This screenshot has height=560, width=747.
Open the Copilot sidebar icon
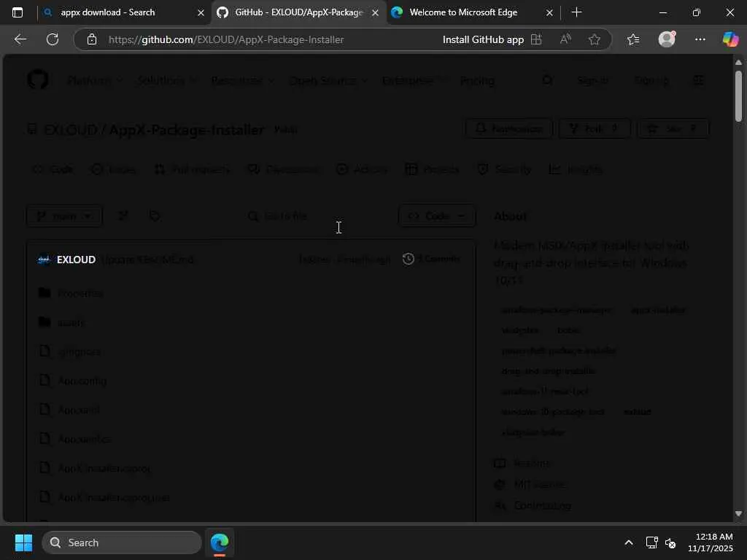coord(730,39)
